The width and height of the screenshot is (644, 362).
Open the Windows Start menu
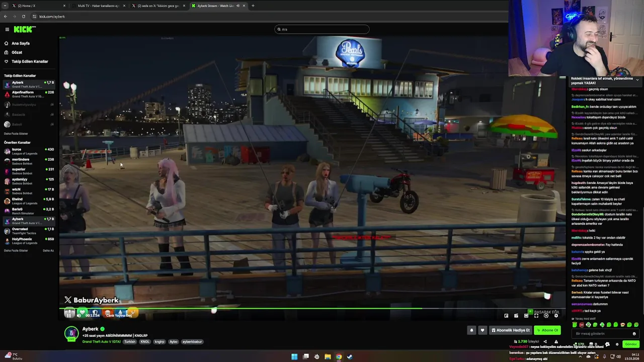tap(294, 357)
